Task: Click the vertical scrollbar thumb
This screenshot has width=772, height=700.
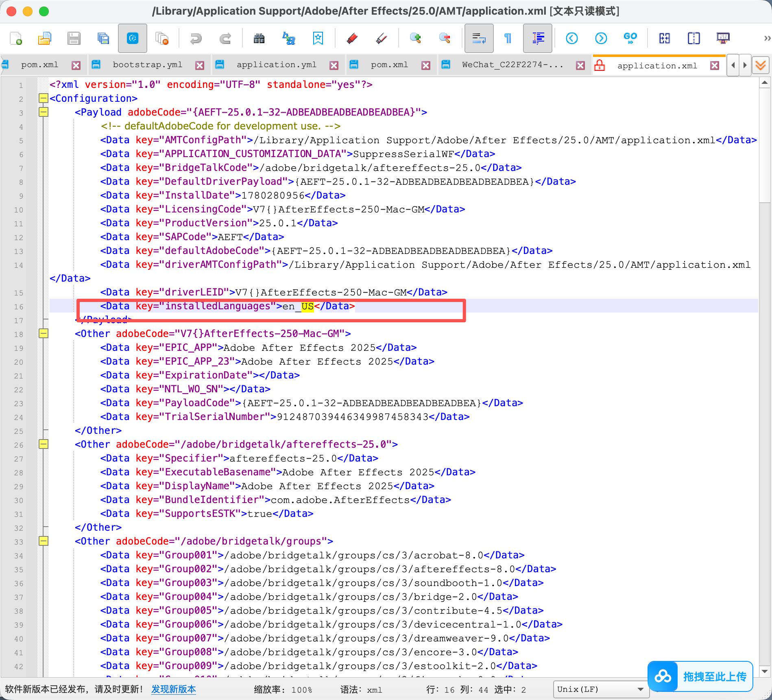Action: click(x=765, y=146)
